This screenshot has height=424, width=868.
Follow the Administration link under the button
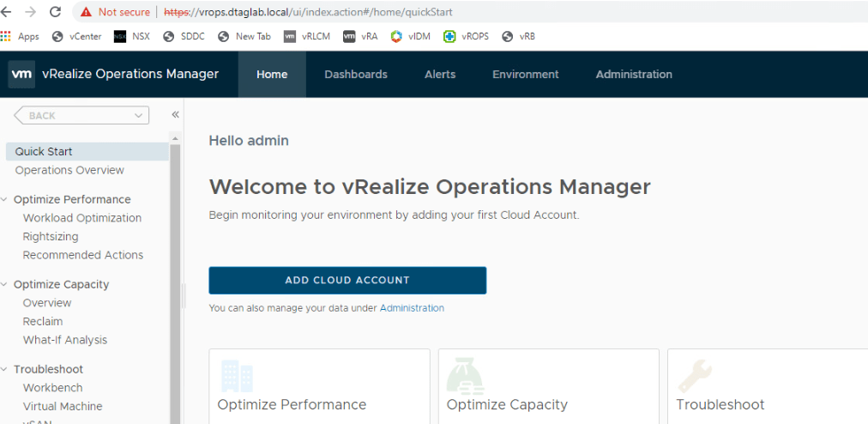(412, 308)
